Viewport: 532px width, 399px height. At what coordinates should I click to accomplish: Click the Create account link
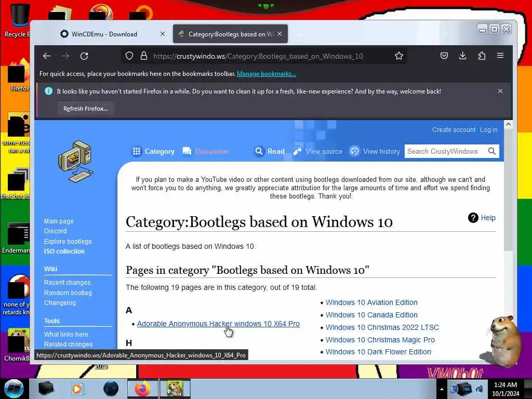click(x=454, y=129)
